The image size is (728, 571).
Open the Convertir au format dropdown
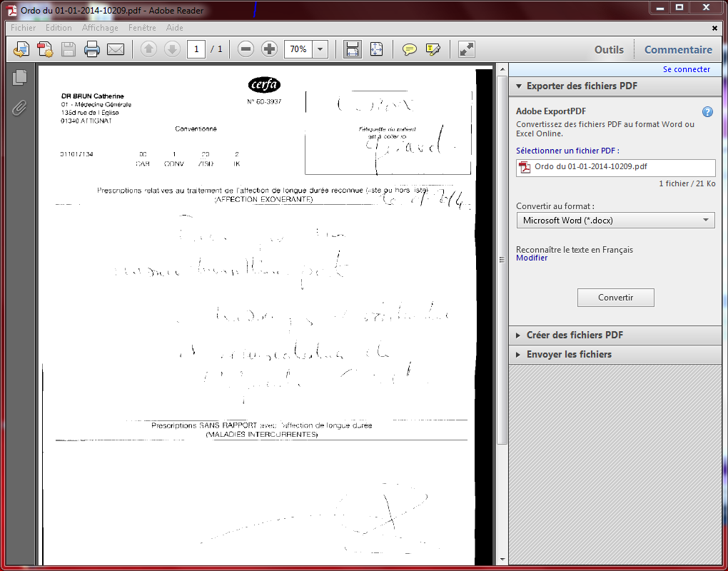click(615, 221)
